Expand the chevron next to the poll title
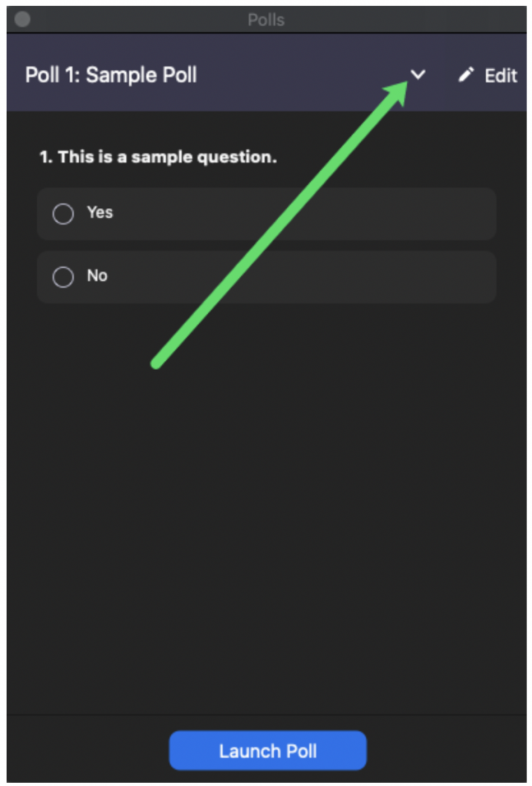The width and height of the screenshot is (532, 786). (x=418, y=74)
